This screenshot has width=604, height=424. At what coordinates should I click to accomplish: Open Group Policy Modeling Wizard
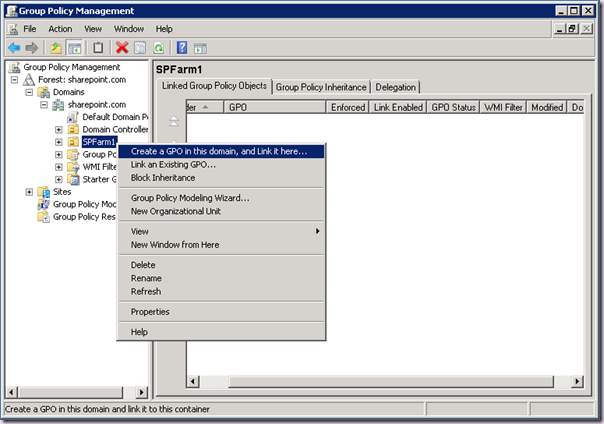click(221, 198)
